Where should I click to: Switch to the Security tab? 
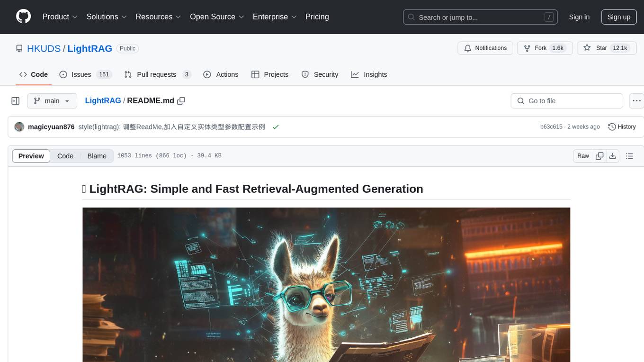click(x=320, y=74)
